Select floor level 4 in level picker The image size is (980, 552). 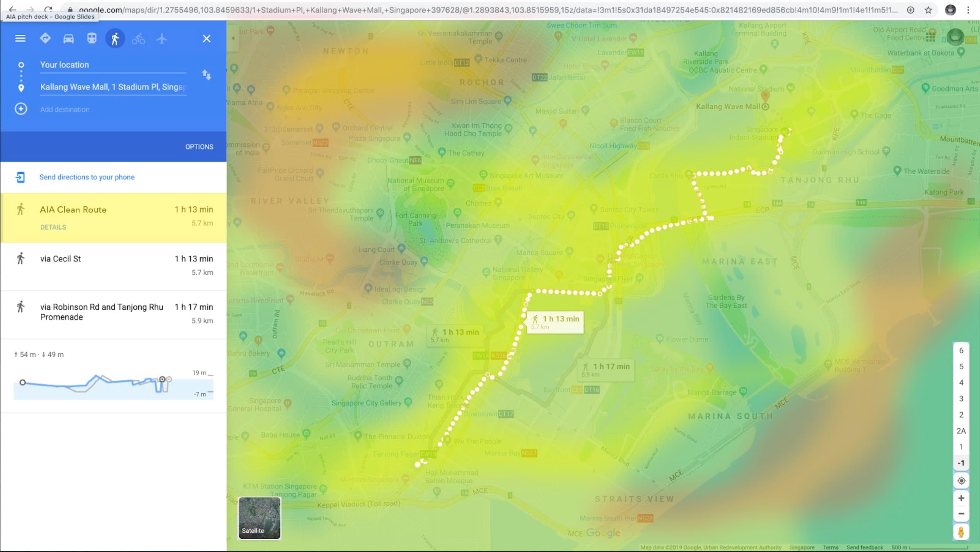click(961, 382)
